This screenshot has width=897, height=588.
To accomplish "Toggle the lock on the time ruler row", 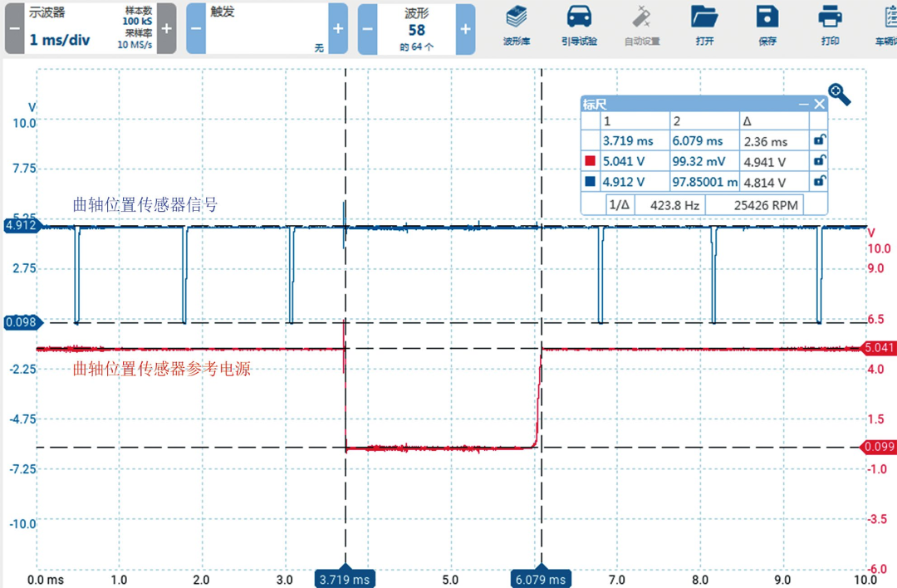I will 819,140.
